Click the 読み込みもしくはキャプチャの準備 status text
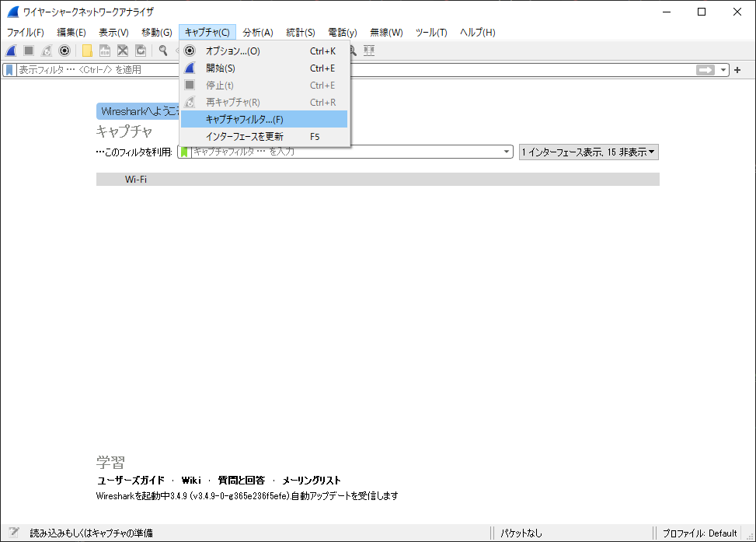Image resolution: width=756 pixels, height=542 pixels. click(x=91, y=533)
